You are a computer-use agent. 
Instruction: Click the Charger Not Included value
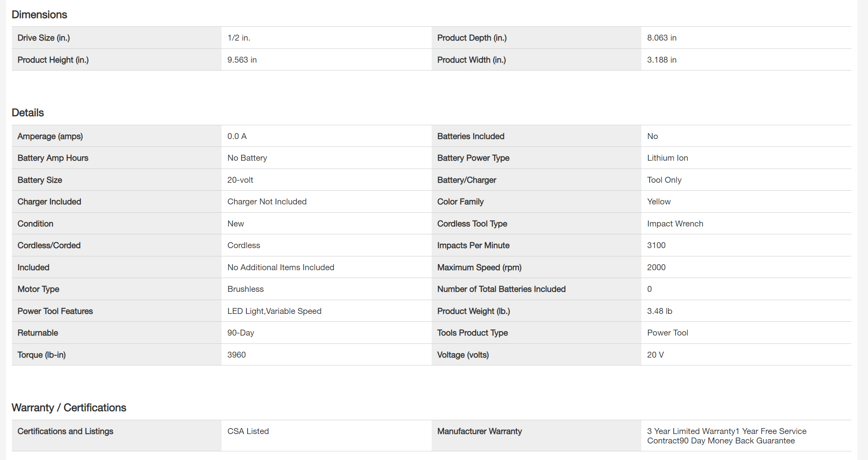coord(267,202)
